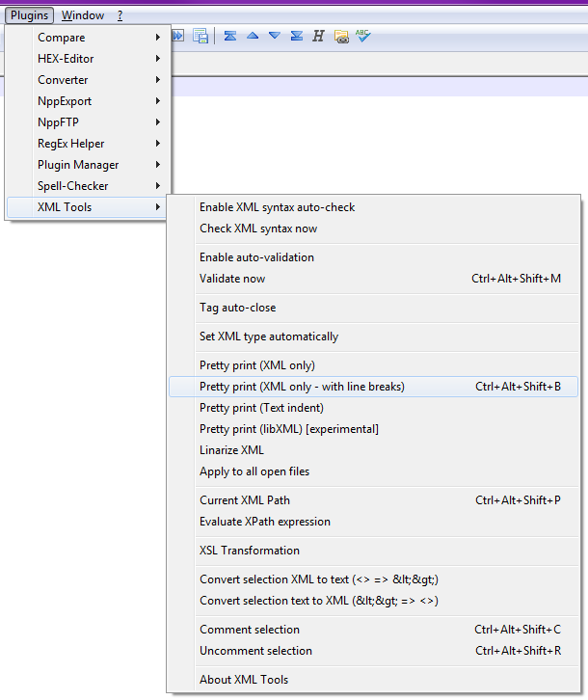Screen dimensions: 588x700
Task: Open the ? help menu
Action: tap(120, 15)
